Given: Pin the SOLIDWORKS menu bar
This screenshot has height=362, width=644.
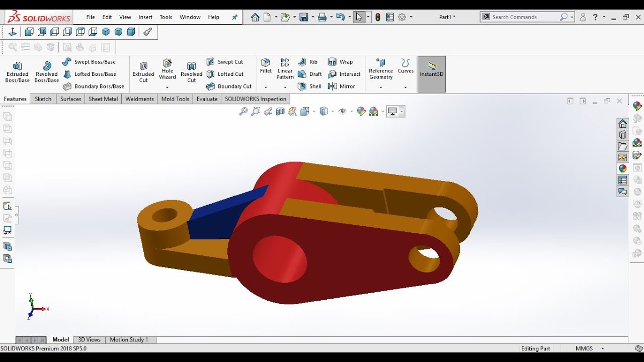Looking at the screenshot, I should [x=234, y=17].
